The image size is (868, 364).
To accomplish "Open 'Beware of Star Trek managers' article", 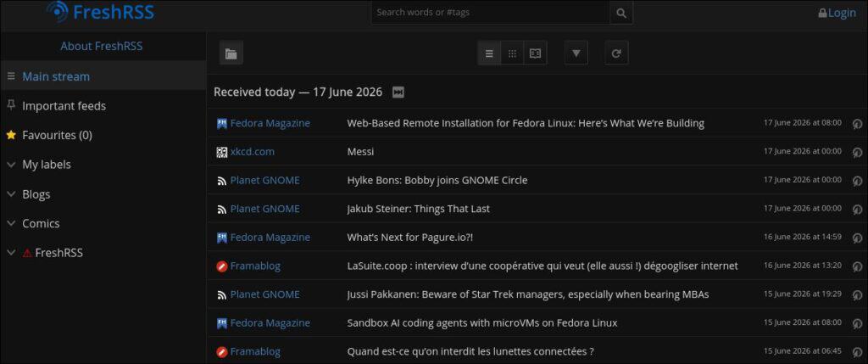I will click(528, 294).
